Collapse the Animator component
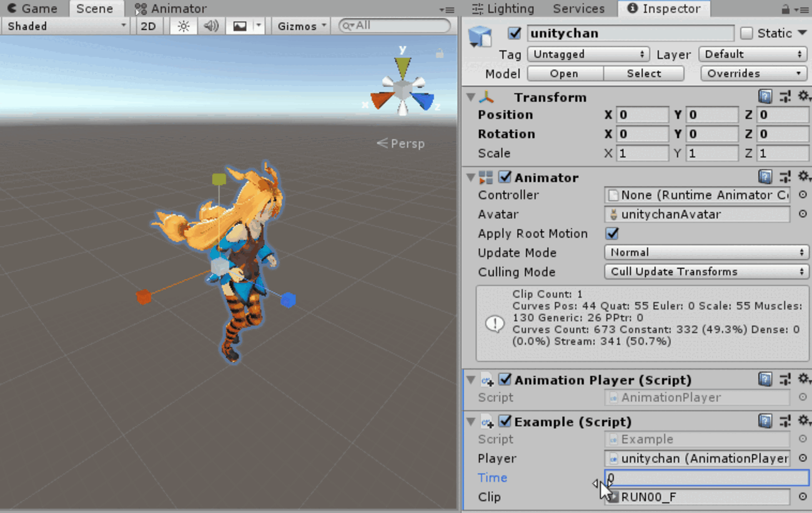 [471, 178]
